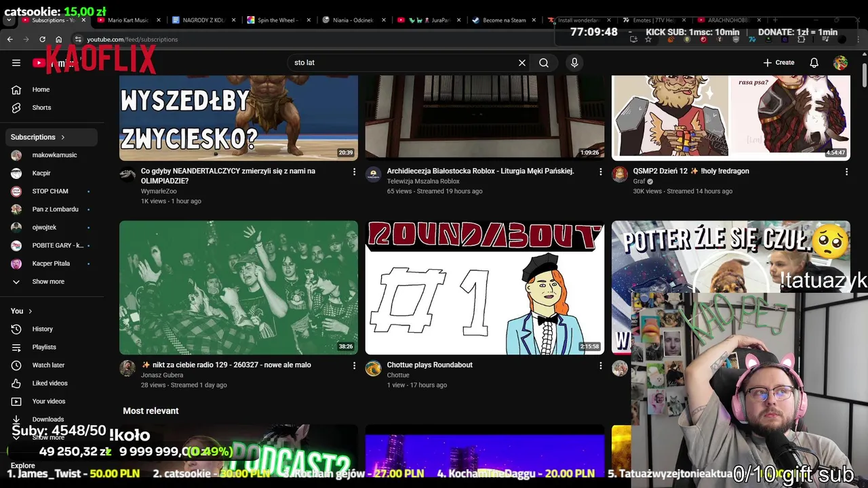Click the browser address bar URL
Screen dimensions: 868x488
[x=132, y=39]
